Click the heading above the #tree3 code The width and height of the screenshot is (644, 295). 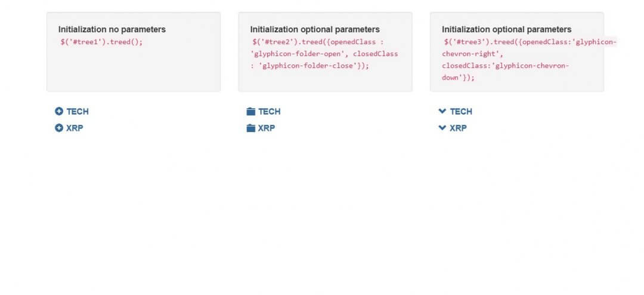coord(506,30)
